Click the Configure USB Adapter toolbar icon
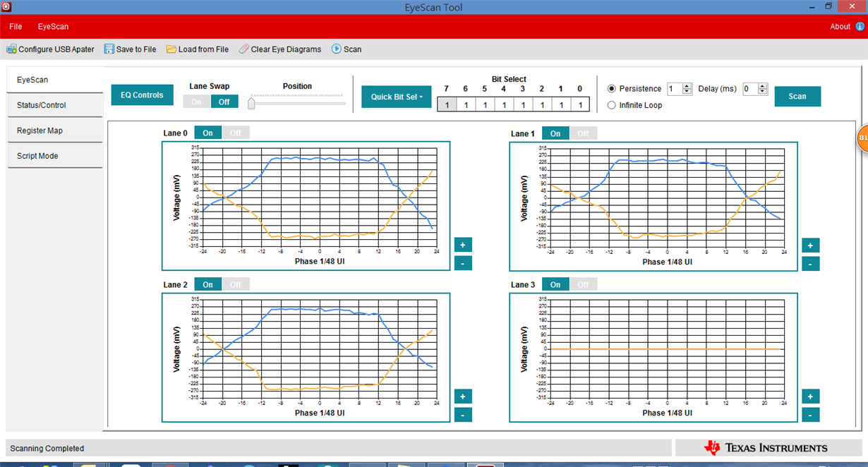This screenshot has height=467, width=868. [11, 49]
